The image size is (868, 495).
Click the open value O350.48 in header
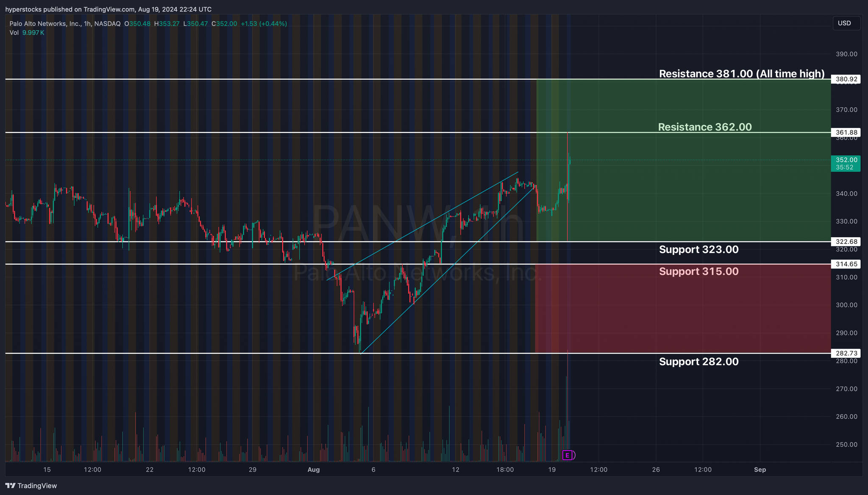point(137,24)
